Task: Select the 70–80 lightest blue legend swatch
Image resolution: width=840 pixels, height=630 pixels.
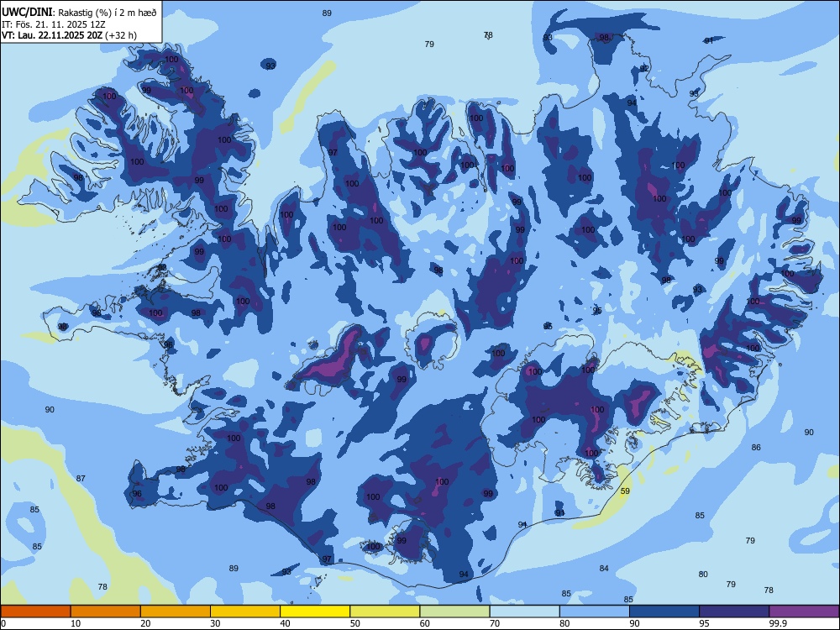Action: [x=525, y=612]
